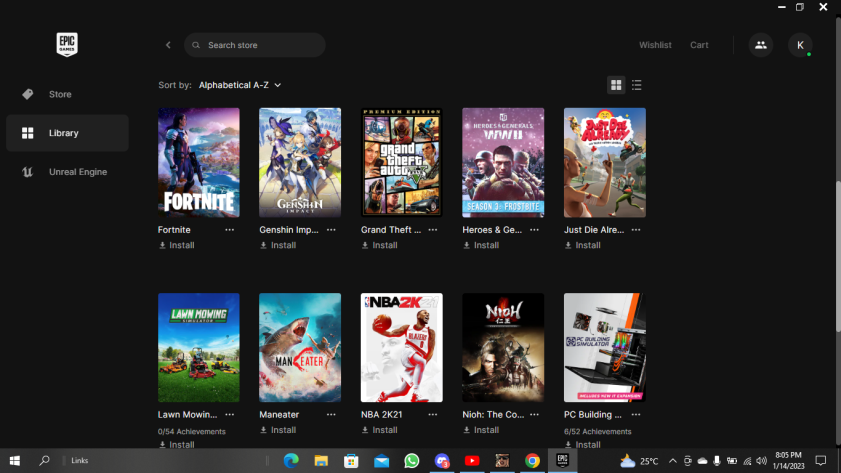Screen dimensions: 841x473
Task: Open the three-dot menu for Lawn Mowing Simulator
Action: [230, 415]
